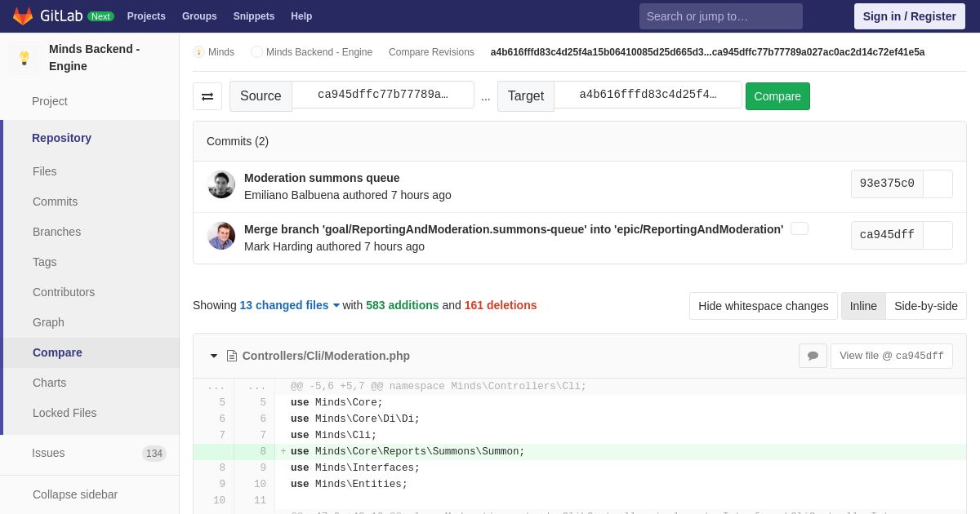This screenshot has height=514, width=980.
Task: Open the Source revision dropdown
Action: (x=383, y=95)
